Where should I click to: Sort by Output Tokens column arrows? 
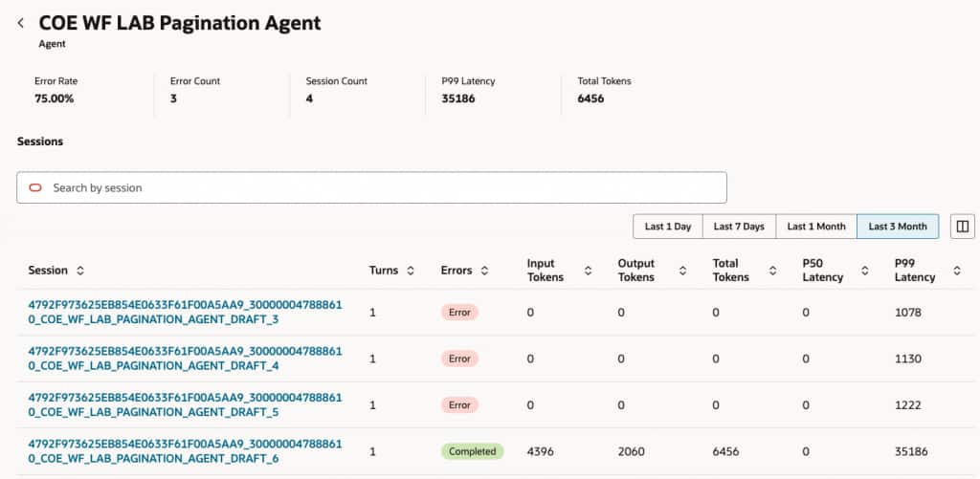pos(682,271)
